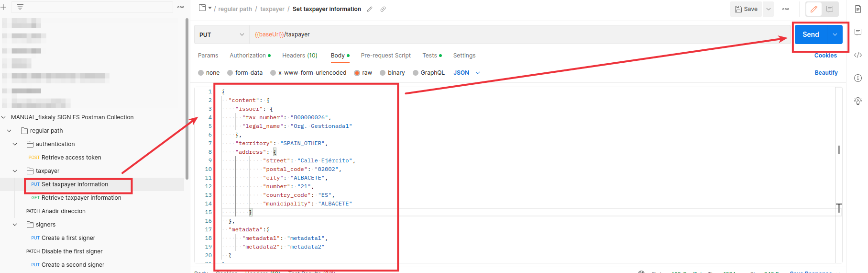
Task: Click the pencil rename icon beside request title
Action: (x=370, y=9)
